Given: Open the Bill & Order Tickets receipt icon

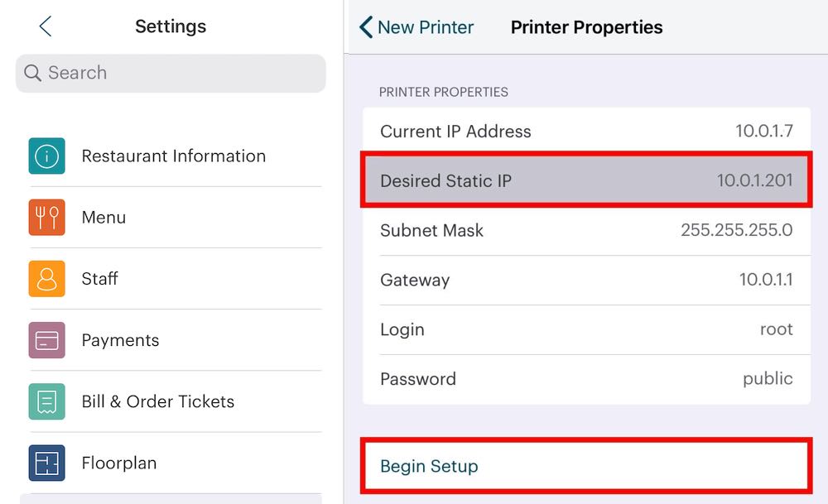Looking at the screenshot, I should (x=46, y=401).
